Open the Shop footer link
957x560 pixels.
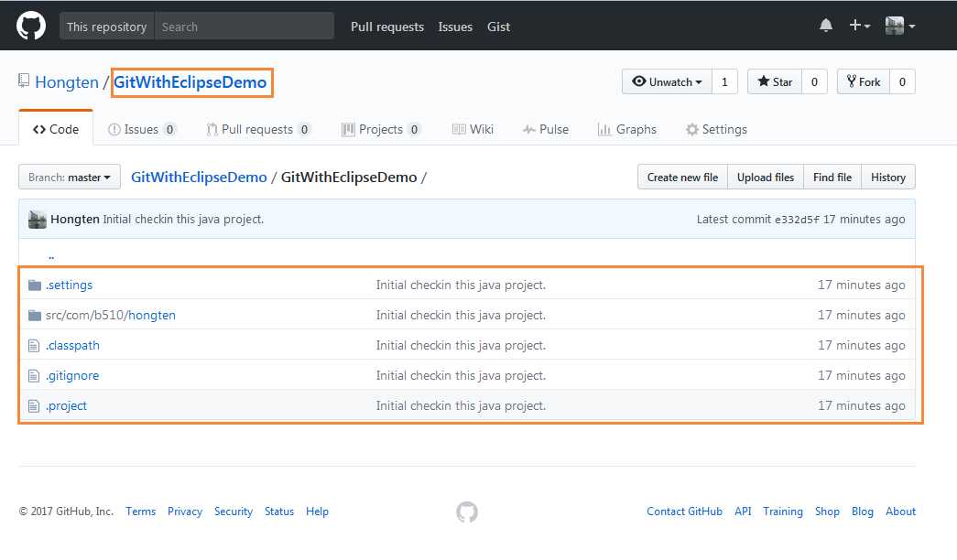(827, 512)
